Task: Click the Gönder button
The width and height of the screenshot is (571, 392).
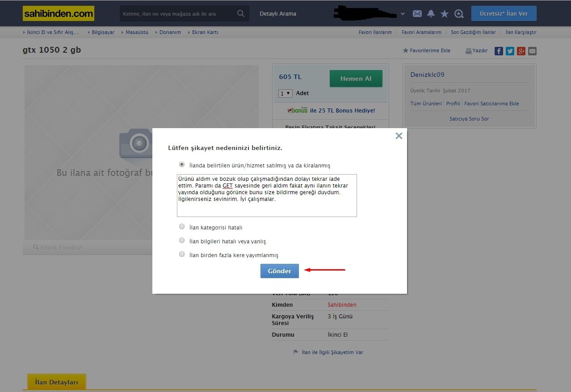Action: 280,271
